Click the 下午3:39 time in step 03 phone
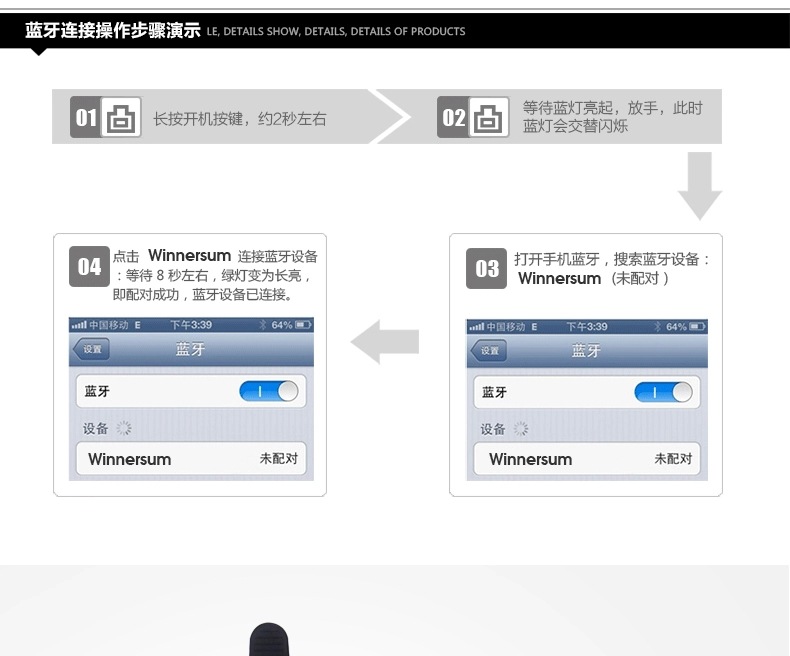790x656 pixels. 587,326
